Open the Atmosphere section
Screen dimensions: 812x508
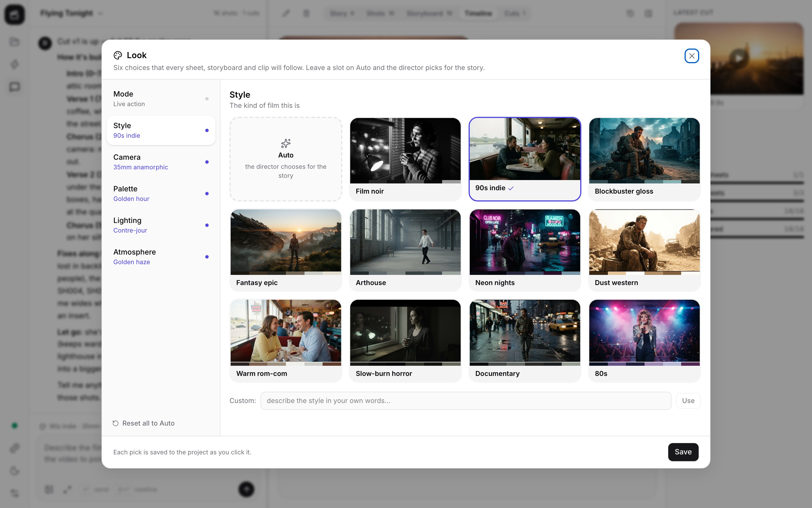point(161,257)
